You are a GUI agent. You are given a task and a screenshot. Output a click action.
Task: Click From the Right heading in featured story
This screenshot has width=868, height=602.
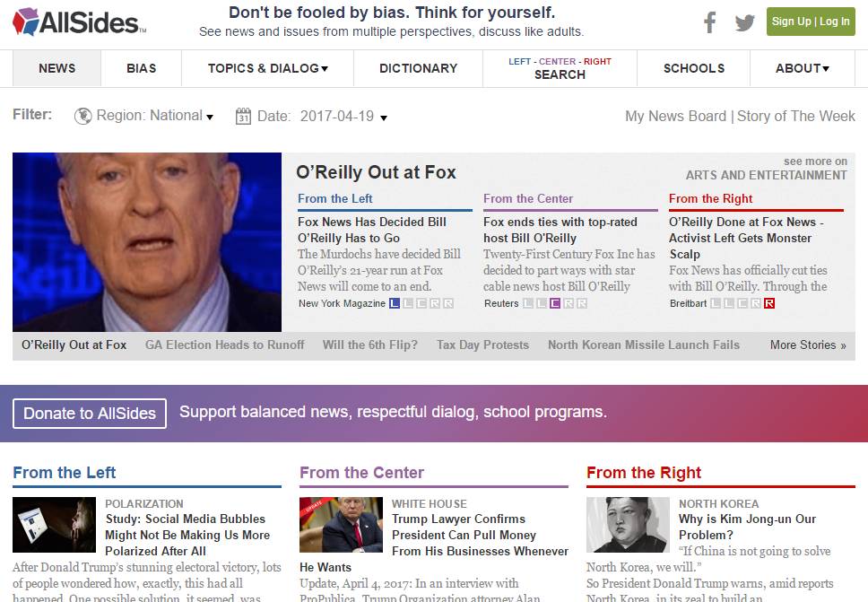(x=711, y=198)
